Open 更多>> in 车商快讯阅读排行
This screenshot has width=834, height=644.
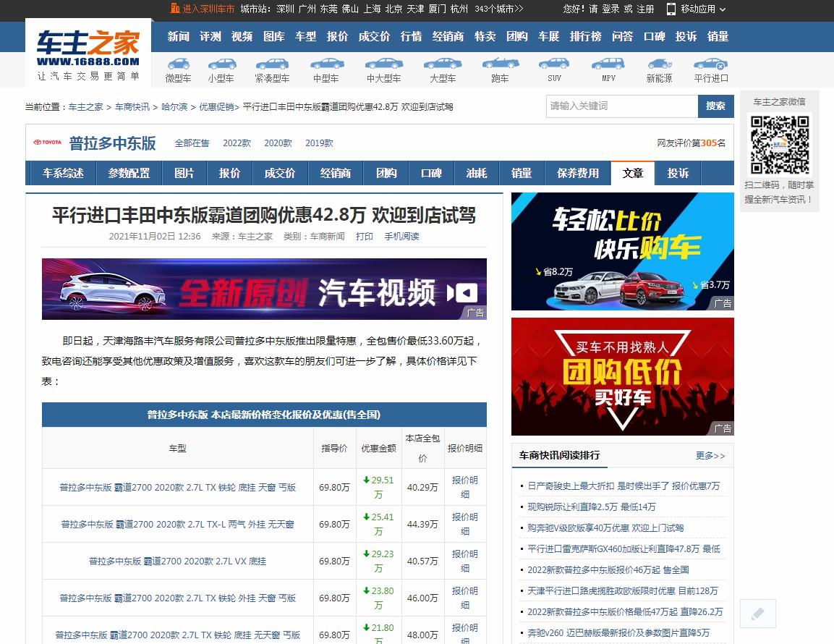710,456
